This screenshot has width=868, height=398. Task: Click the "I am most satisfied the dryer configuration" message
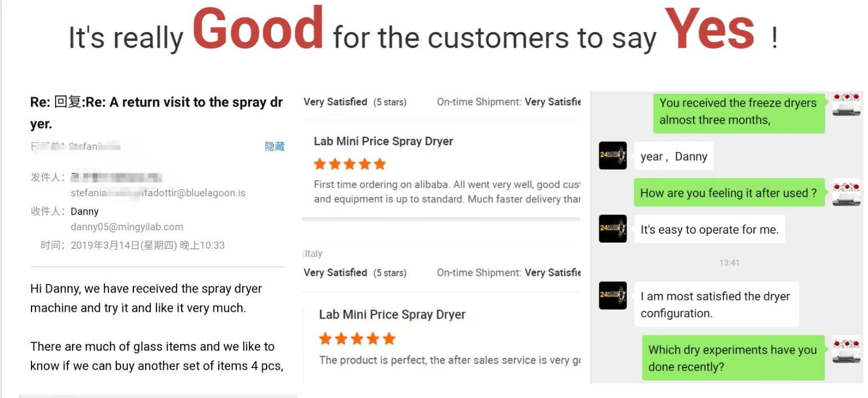(716, 305)
